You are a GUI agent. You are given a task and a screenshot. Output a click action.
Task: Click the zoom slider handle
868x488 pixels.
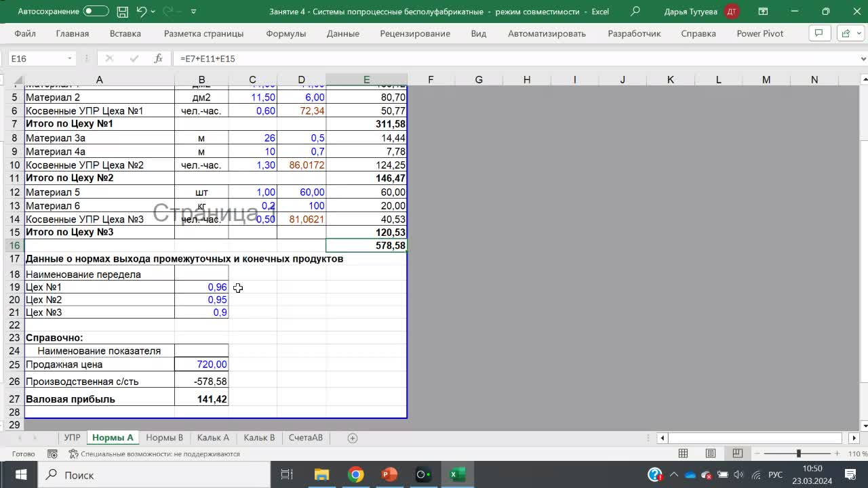tap(798, 453)
